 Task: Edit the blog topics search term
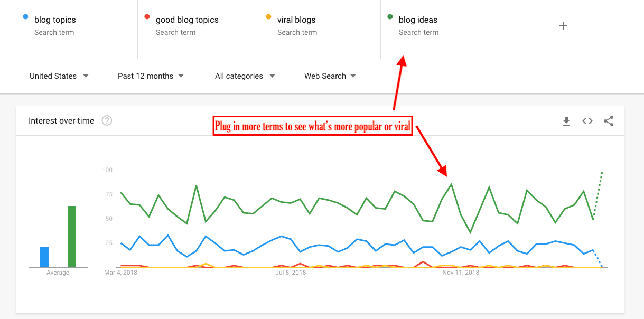[55, 20]
